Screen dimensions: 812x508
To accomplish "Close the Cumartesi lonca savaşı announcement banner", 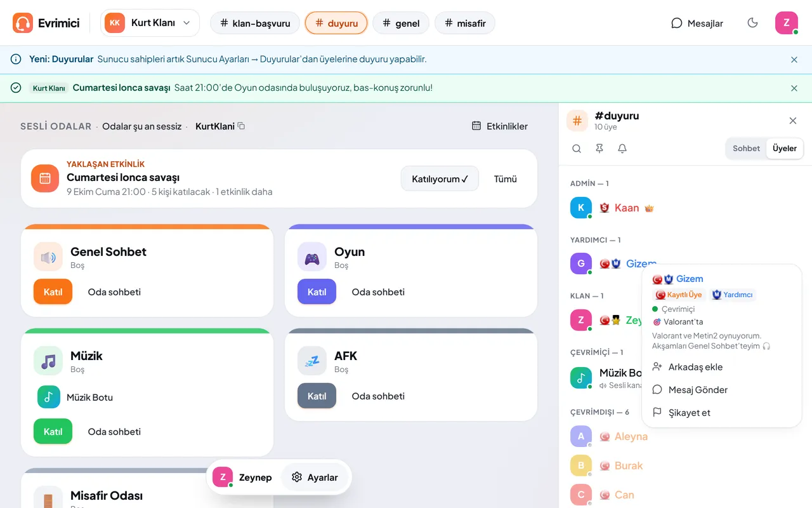I will click(x=794, y=88).
